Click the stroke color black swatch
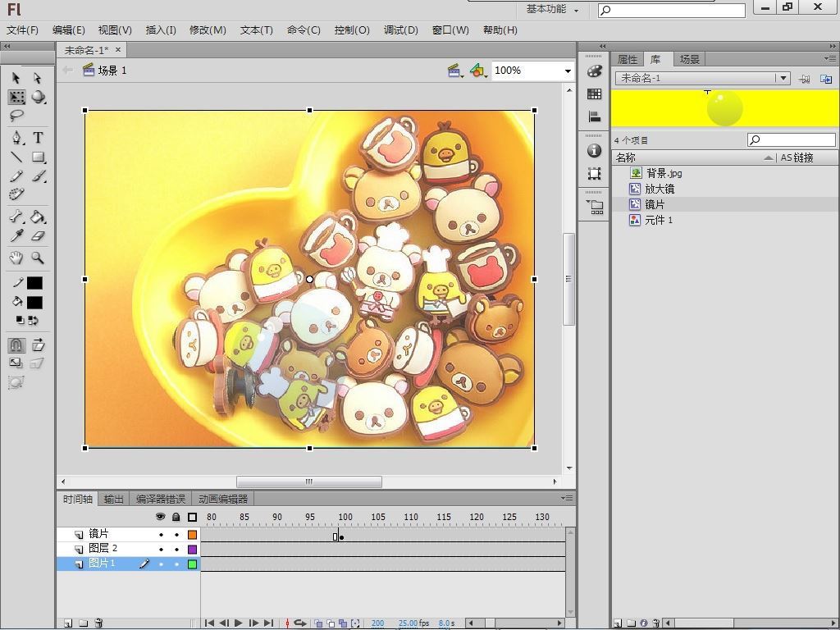840x630 pixels. 34,283
